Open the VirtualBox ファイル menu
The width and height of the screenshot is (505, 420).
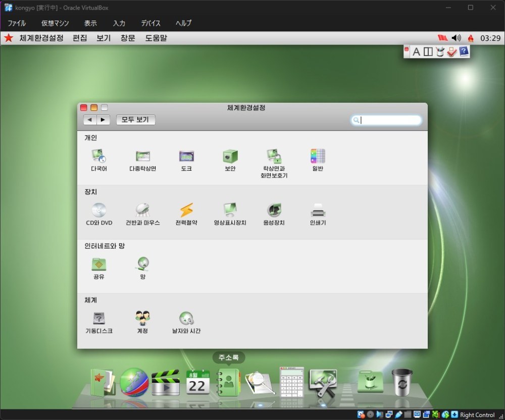tap(17, 23)
